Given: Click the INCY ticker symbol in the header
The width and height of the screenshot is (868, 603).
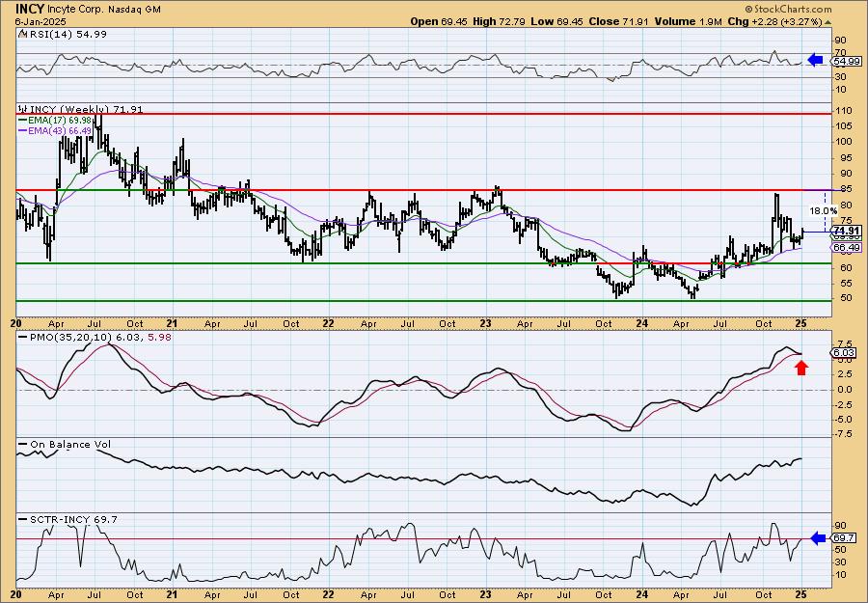Looking at the screenshot, I should click(30, 9).
